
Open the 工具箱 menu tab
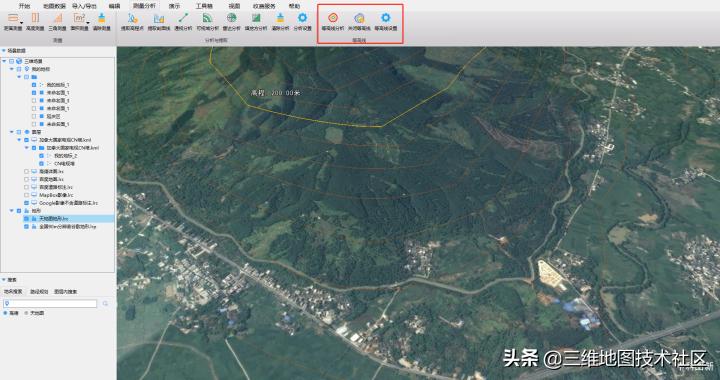point(204,6)
